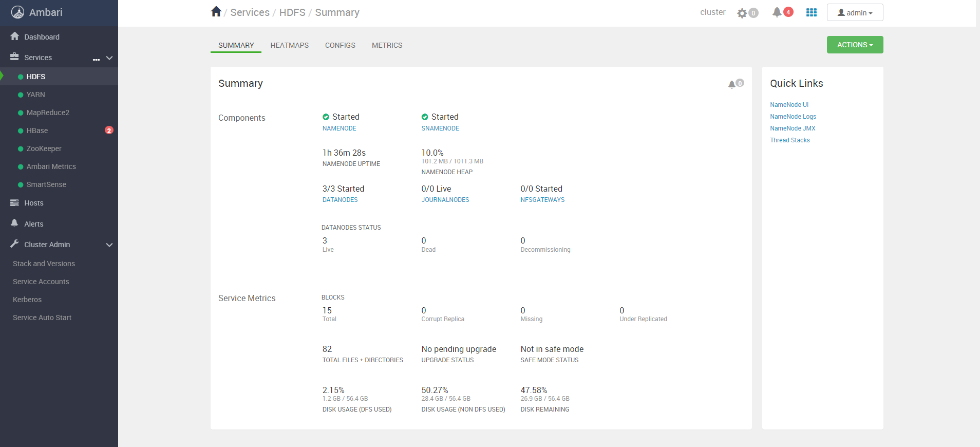Click the Services briefcase icon
Image resolution: width=980 pixels, height=447 pixels.
pyautogui.click(x=14, y=57)
